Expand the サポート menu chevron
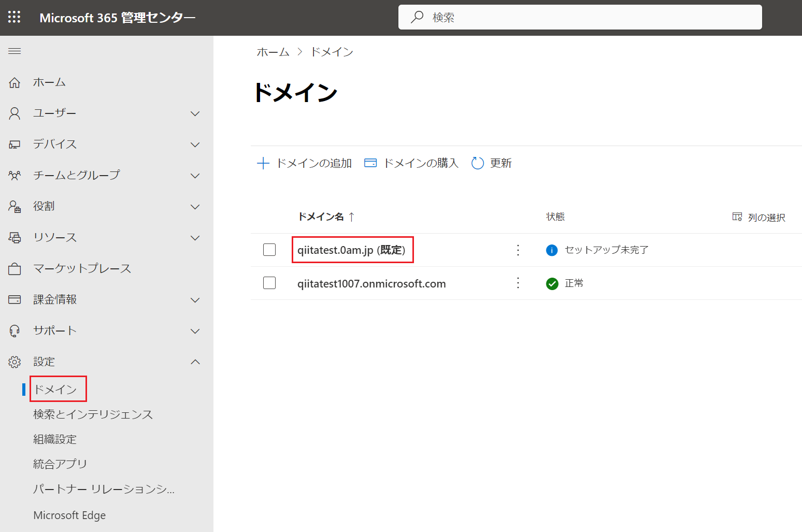802x532 pixels. [195, 331]
